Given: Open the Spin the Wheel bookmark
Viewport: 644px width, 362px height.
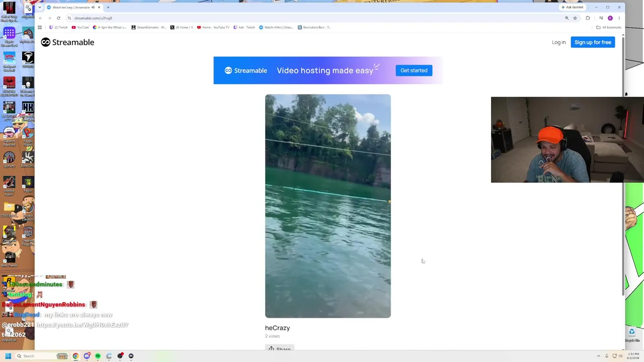Looking at the screenshot, I should tap(110, 27).
